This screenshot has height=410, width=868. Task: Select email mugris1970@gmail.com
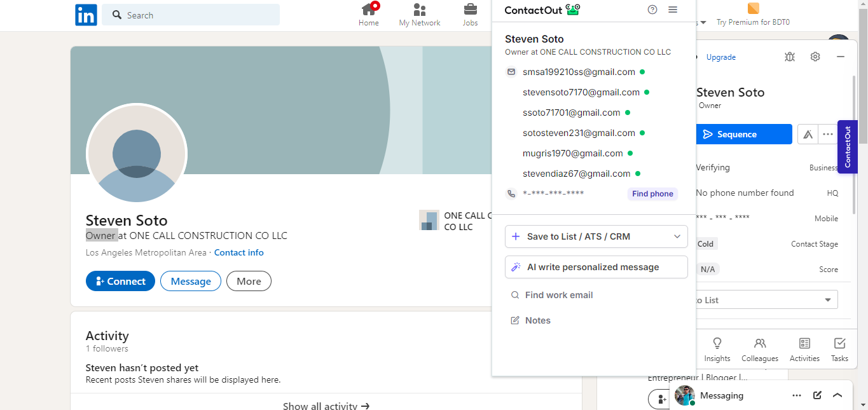(x=573, y=153)
